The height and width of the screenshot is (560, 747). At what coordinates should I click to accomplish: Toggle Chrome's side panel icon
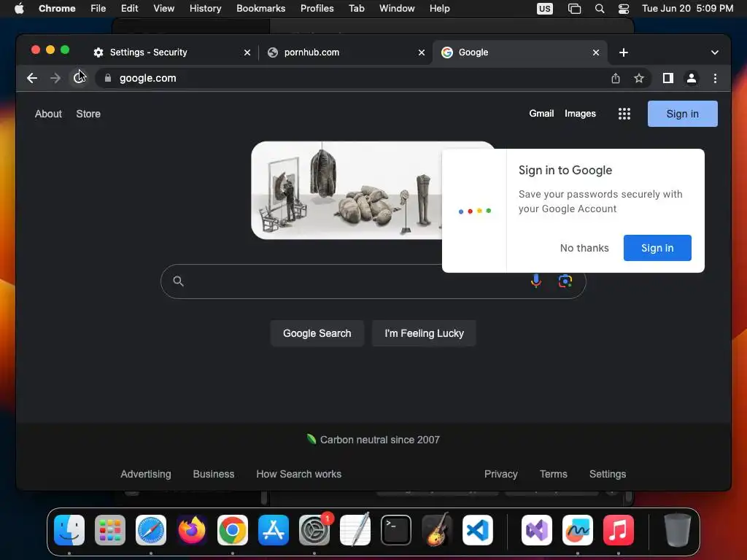668,78
